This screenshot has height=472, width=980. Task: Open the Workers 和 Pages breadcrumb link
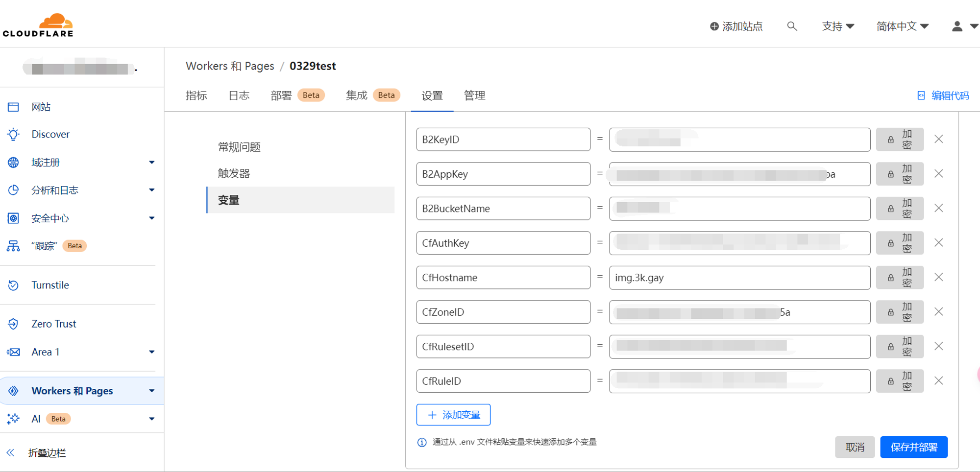230,66
